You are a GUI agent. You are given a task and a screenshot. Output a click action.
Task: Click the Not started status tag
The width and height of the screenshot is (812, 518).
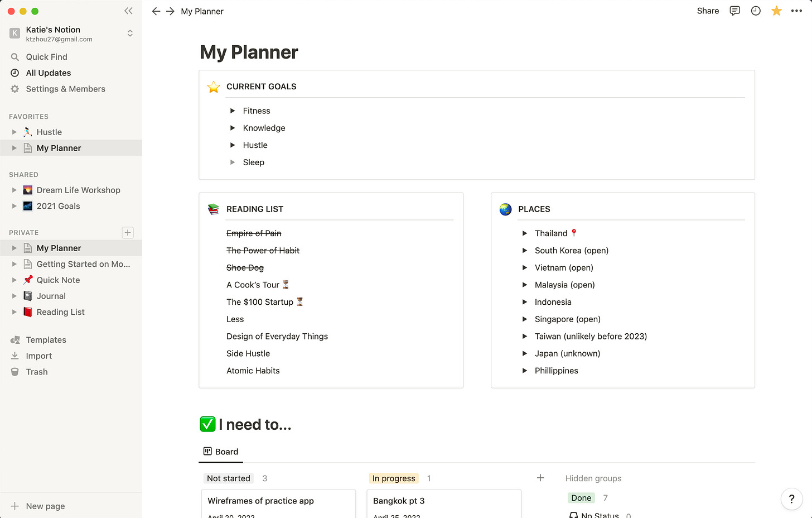click(x=229, y=478)
